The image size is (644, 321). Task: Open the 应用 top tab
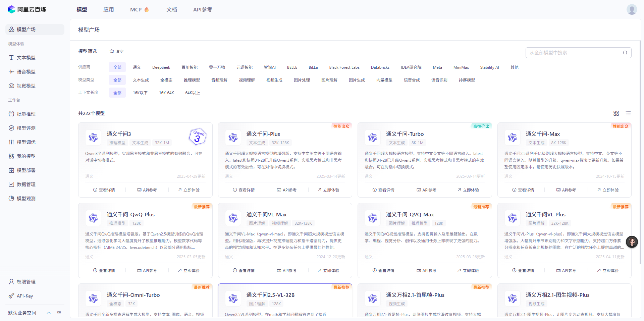click(x=109, y=9)
